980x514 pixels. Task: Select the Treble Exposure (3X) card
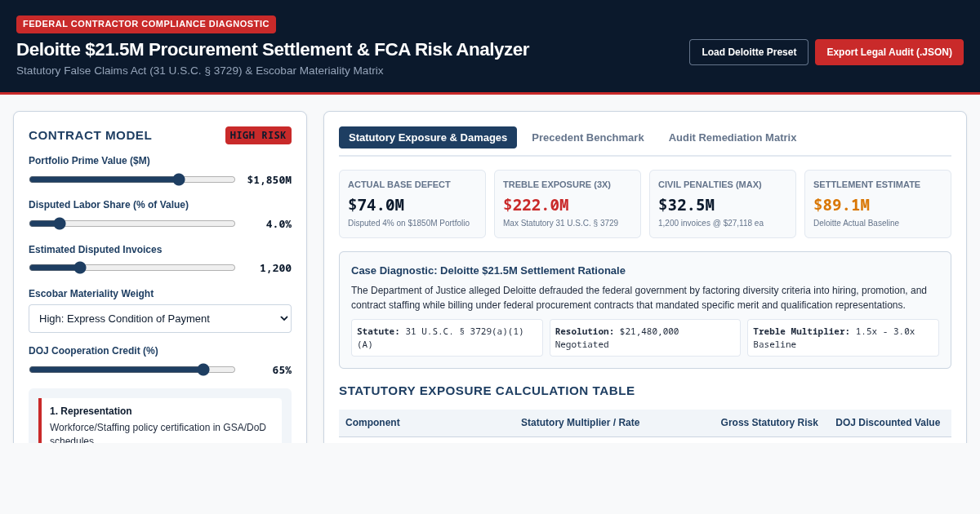tap(568, 204)
